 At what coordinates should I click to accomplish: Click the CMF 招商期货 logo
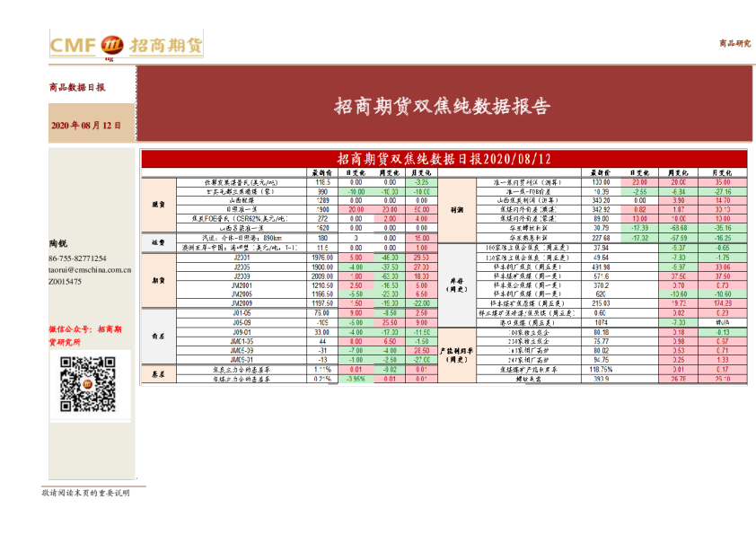tap(126, 44)
